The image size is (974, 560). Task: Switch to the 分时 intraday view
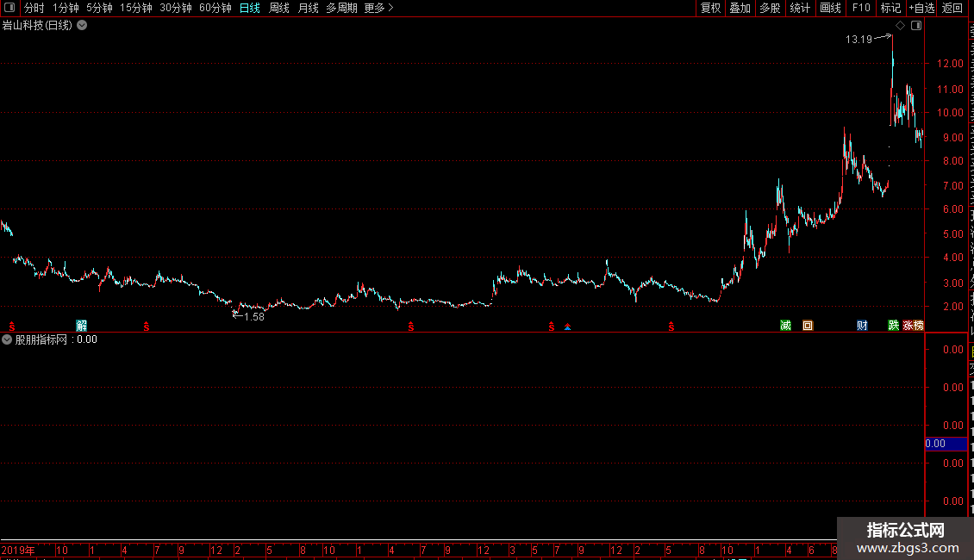(x=34, y=8)
